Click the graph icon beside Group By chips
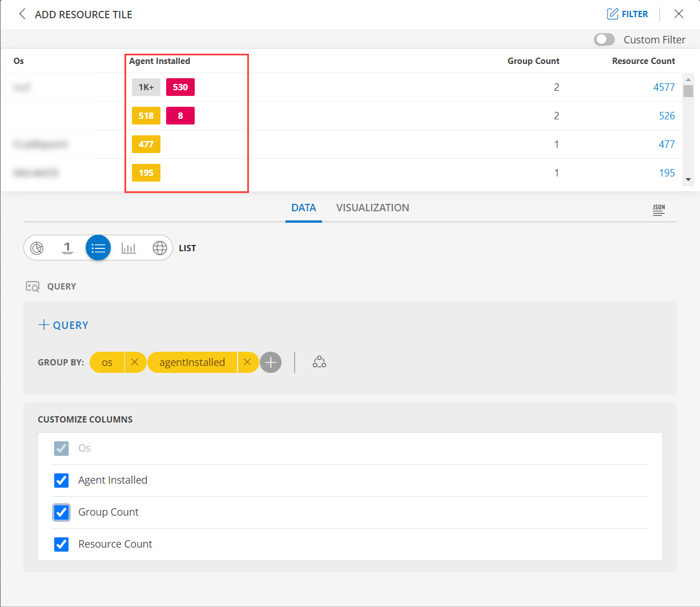 [x=319, y=362]
